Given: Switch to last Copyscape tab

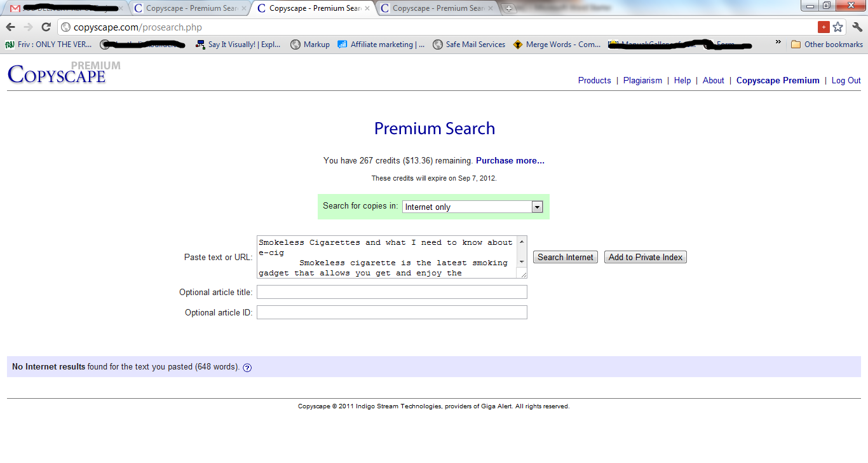Looking at the screenshot, I should click(436, 9).
